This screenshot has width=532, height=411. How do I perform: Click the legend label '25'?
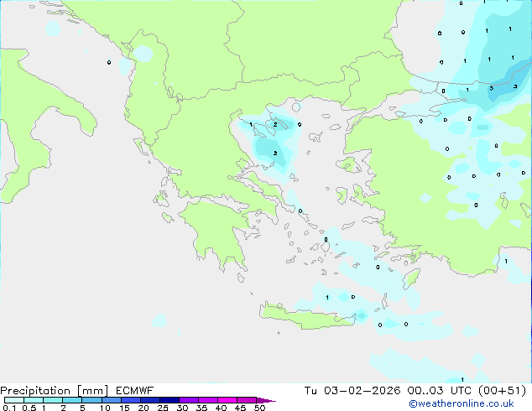(x=163, y=408)
